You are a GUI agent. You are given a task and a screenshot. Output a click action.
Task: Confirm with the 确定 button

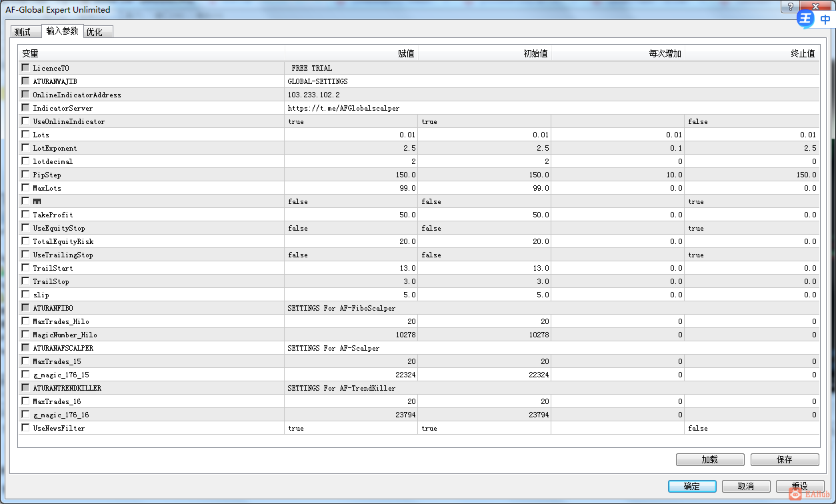coord(692,487)
